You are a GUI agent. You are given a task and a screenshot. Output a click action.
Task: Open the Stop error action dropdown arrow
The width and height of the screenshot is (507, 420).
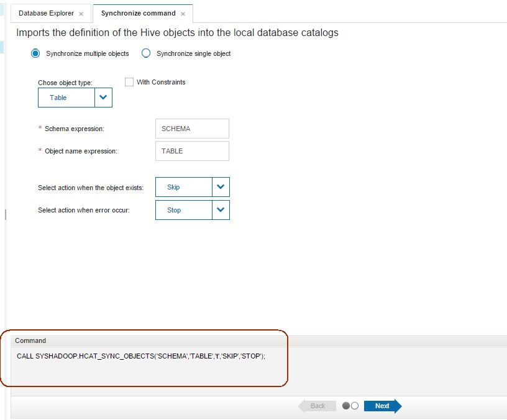tap(221, 210)
